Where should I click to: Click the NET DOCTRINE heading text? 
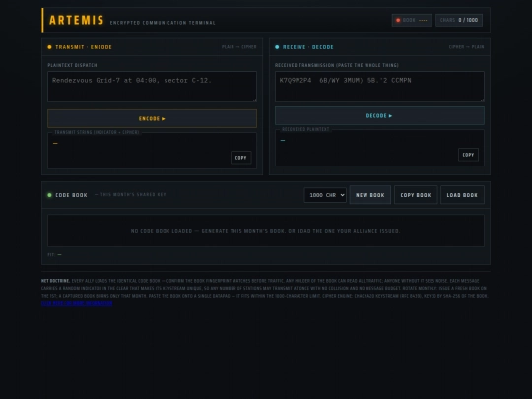click(x=55, y=281)
